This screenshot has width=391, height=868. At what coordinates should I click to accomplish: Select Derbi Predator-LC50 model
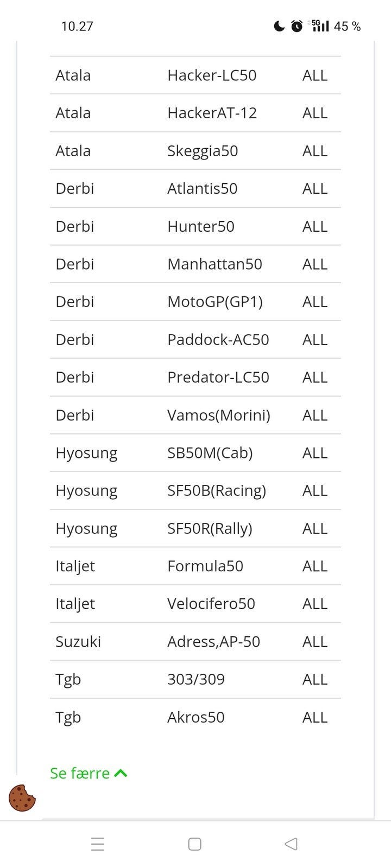(218, 377)
